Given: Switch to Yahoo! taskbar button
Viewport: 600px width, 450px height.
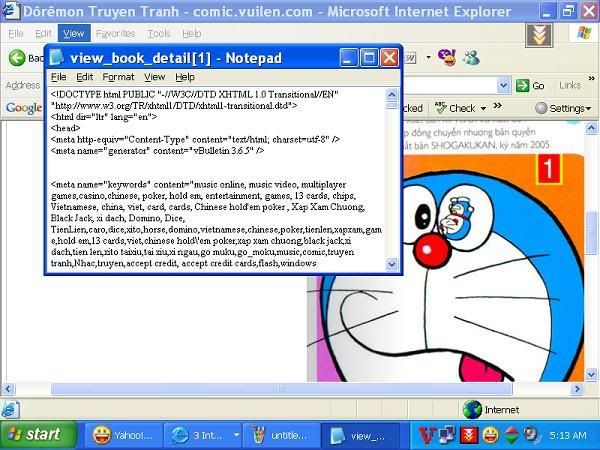Looking at the screenshot, I should (x=123, y=435).
